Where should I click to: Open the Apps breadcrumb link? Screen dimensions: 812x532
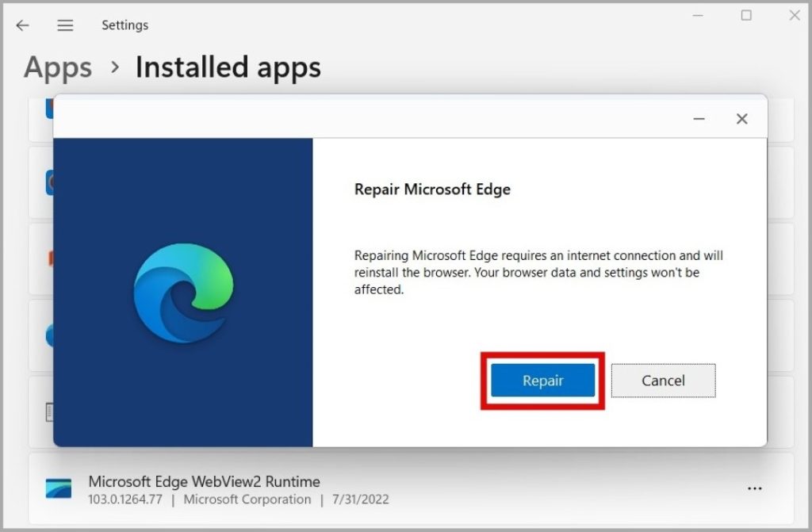(x=58, y=67)
